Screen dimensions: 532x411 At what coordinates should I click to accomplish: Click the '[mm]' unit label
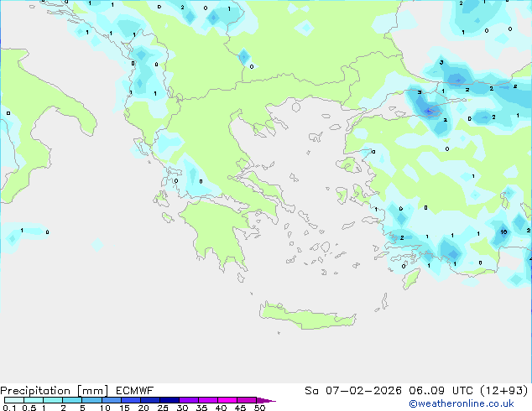click(92, 391)
